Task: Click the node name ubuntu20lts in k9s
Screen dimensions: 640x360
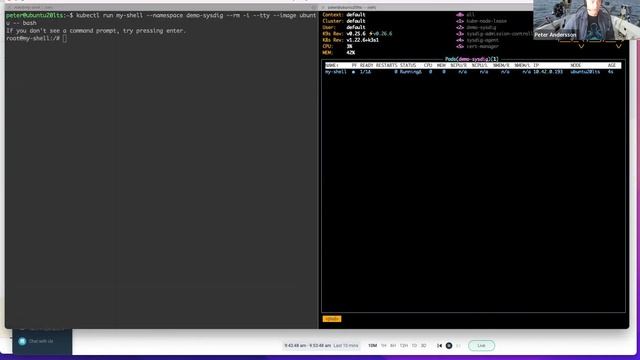Action: pos(585,72)
